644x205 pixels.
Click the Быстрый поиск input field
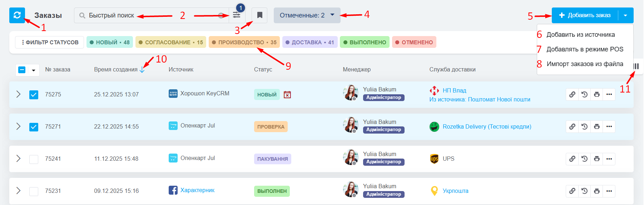(x=152, y=15)
